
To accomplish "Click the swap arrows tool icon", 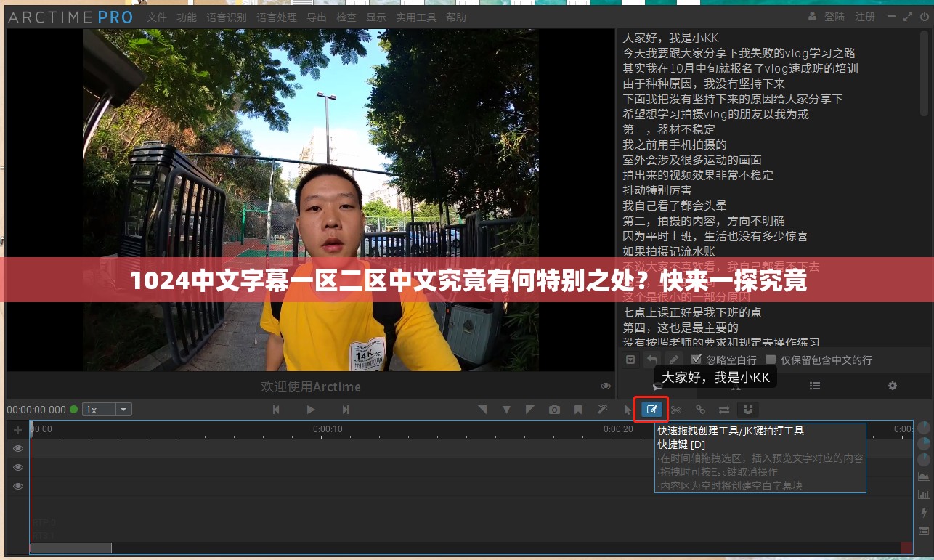I will pos(724,410).
